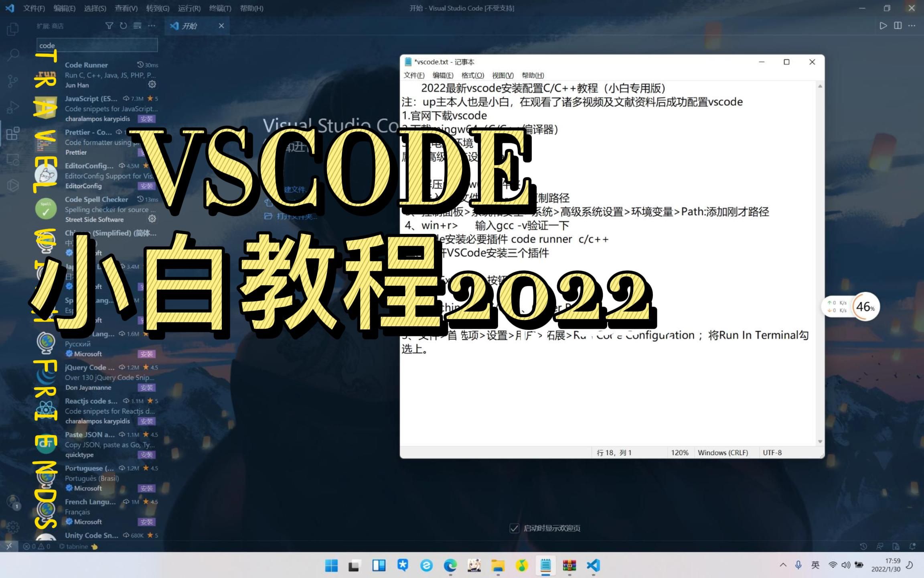Viewport: 924px width, 578px height.
Task: Open Code Runner manage gear
Action: point(152,84)
